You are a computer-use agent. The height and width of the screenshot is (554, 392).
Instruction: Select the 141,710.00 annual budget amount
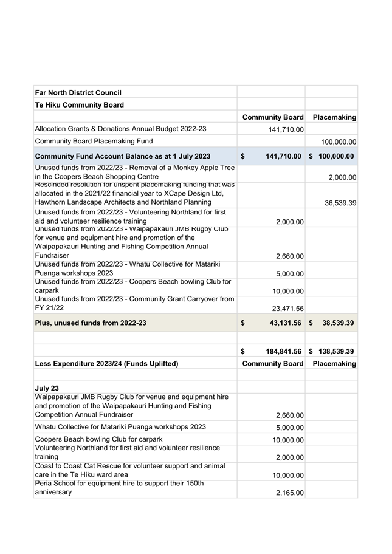click(x=286, y=129)
